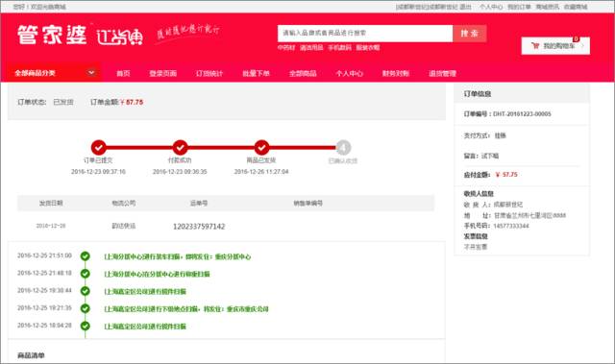The width and height of the screenshot is (615, 364).
Task: Click waybill number 1202337597142
Action: [199, 227]
